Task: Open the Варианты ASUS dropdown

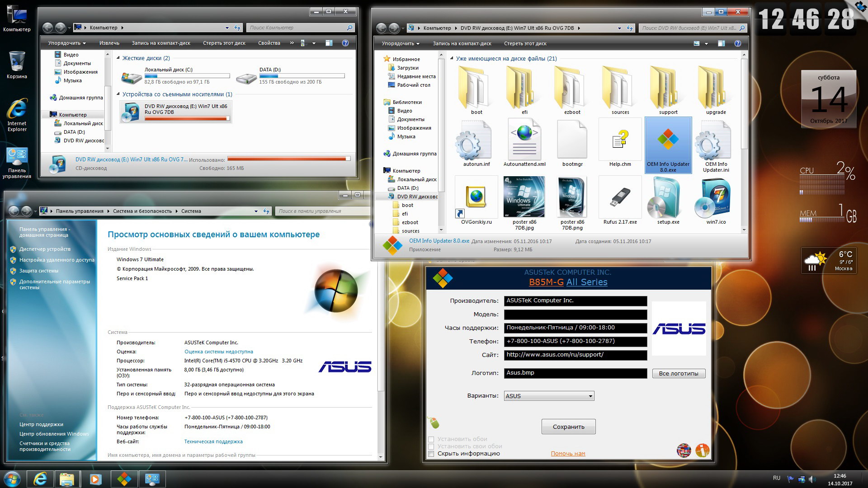Action: tap(549, 396)
